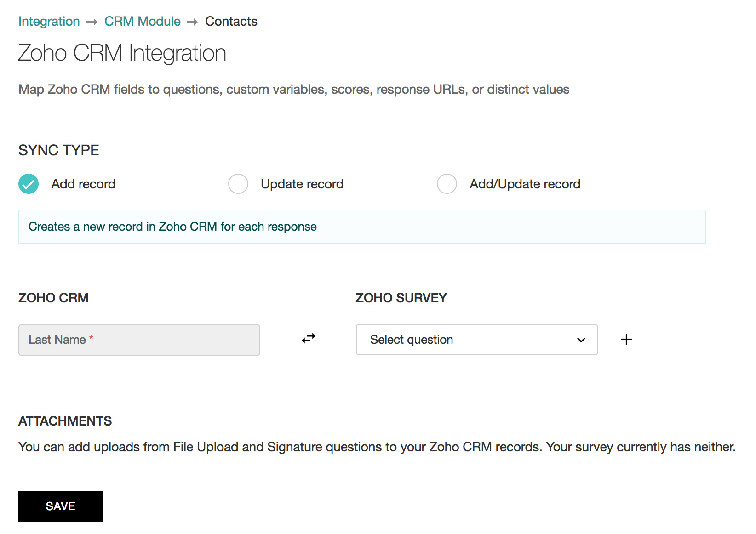Image resolution: width=756 pixels, height=534 pixels.
Task: Click the two-way sync arrows icon
Action: point(309,339)
